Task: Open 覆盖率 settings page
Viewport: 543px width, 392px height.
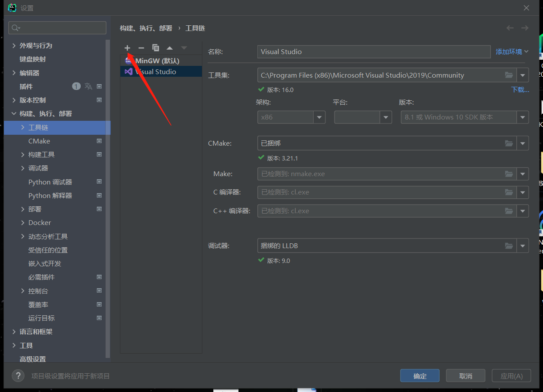Action: point(38,304)
